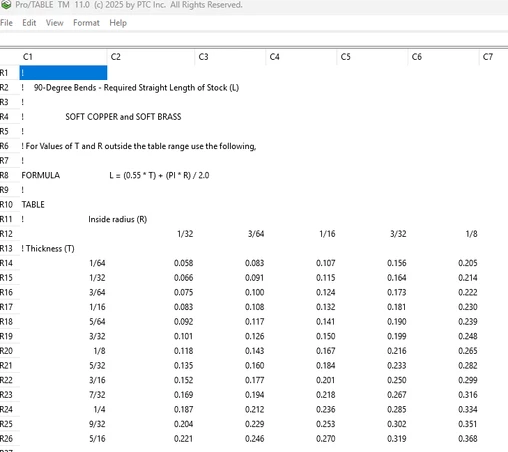Click radius value 3/64 in row R12
The image size is (508, 452).
tap(256, 234)
